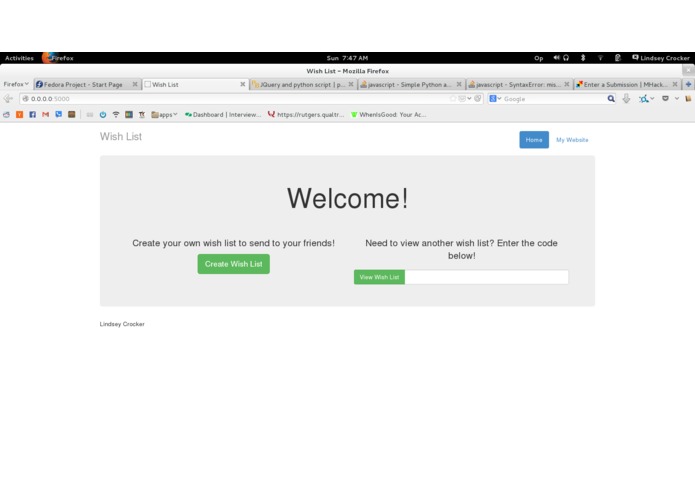
Task: Open the bookmarks menu icon at toolbar end
Action: [688, 99]
